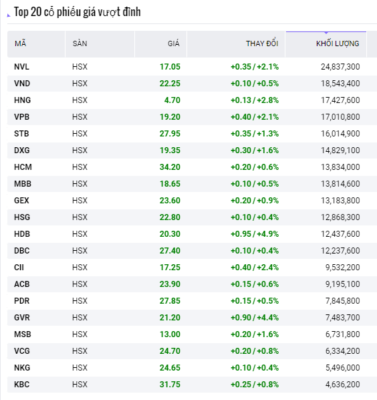
Task: Select DXG volume 14,829,100
Action: [x=340, y=150]
